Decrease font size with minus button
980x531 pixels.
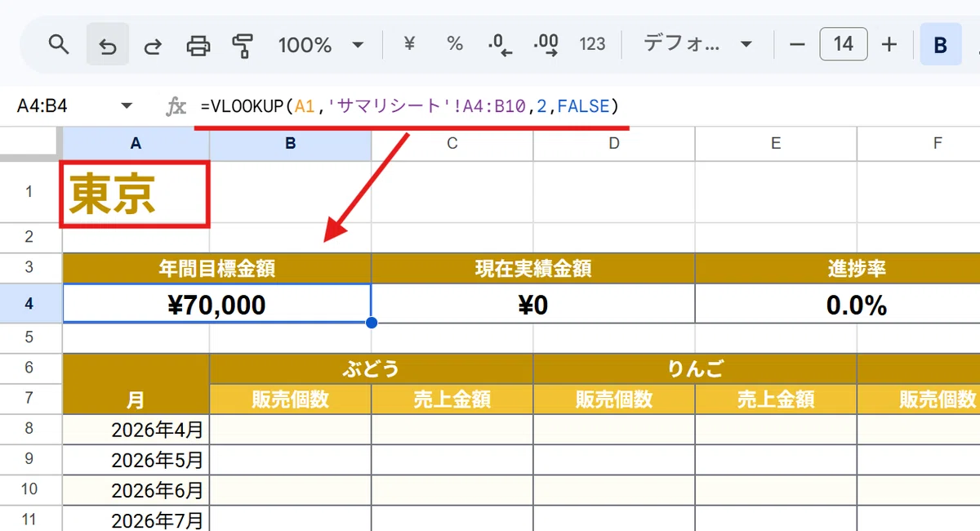pyautogui.click(x=798, y=44)
